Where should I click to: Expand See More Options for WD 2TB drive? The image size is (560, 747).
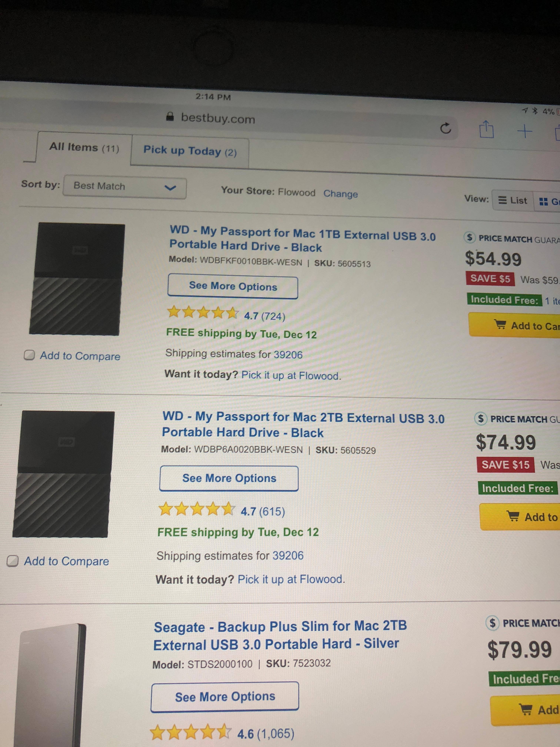pyautogui.click(x=229, y=478)
